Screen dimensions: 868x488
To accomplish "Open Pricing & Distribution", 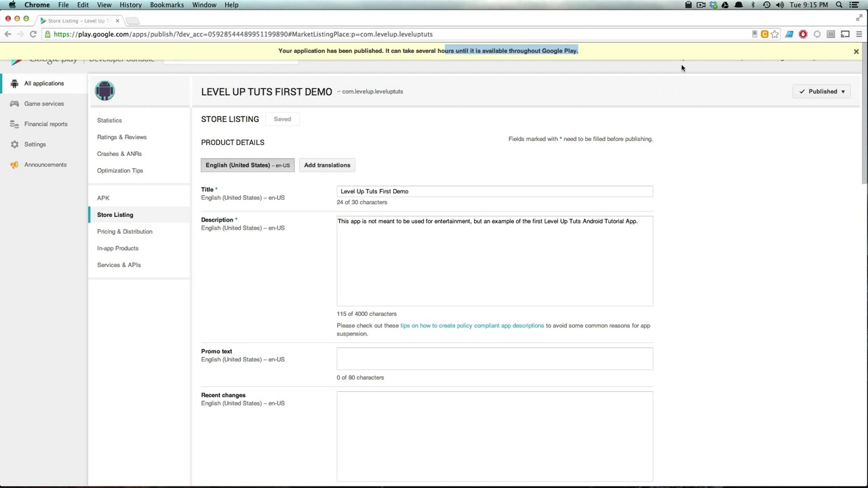I will click(125, 232).
